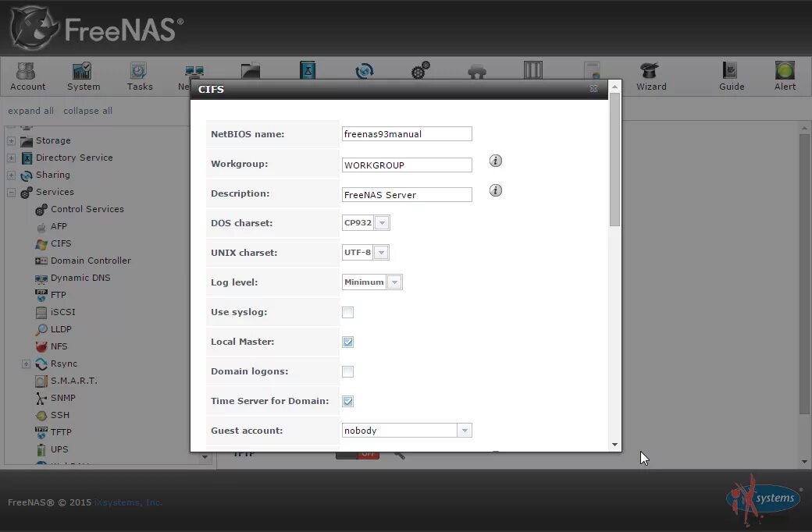Select Control Services tree entry
This screenshot has height=532, width=812.
87,209
